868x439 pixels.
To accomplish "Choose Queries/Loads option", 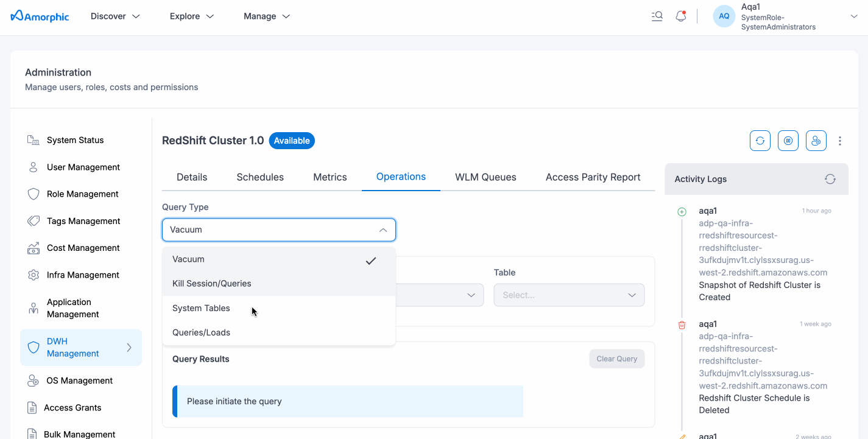I will [279, 332].
